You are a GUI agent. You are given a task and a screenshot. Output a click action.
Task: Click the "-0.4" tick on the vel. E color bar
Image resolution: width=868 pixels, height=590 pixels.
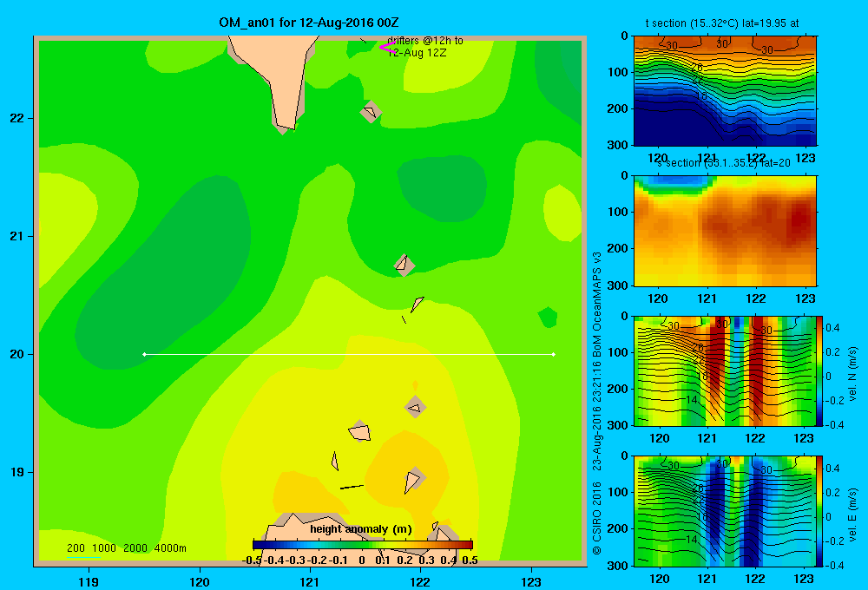(x=832, y=565)
